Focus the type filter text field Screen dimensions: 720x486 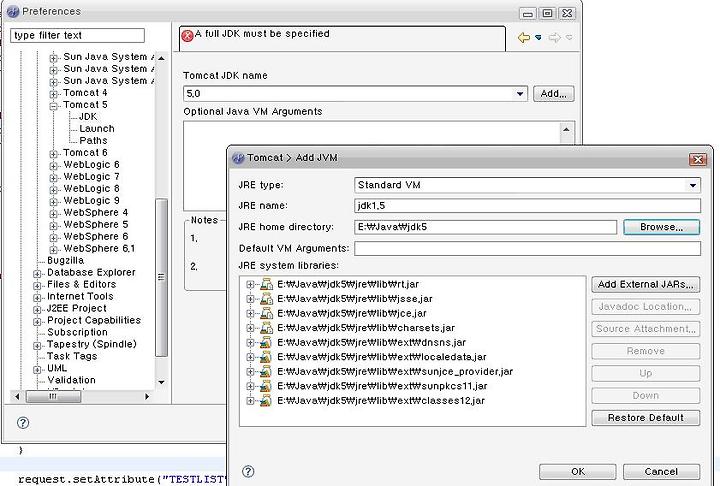tap(77, 35)
